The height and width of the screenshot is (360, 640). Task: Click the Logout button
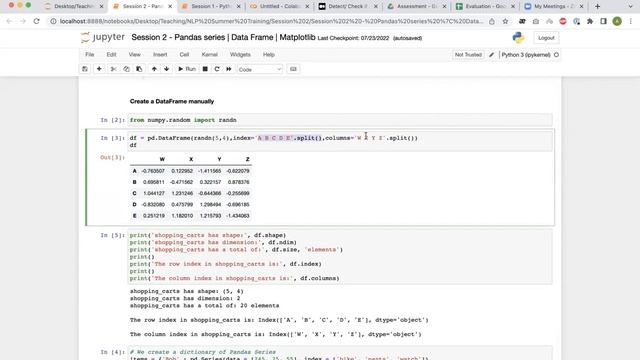546,38
